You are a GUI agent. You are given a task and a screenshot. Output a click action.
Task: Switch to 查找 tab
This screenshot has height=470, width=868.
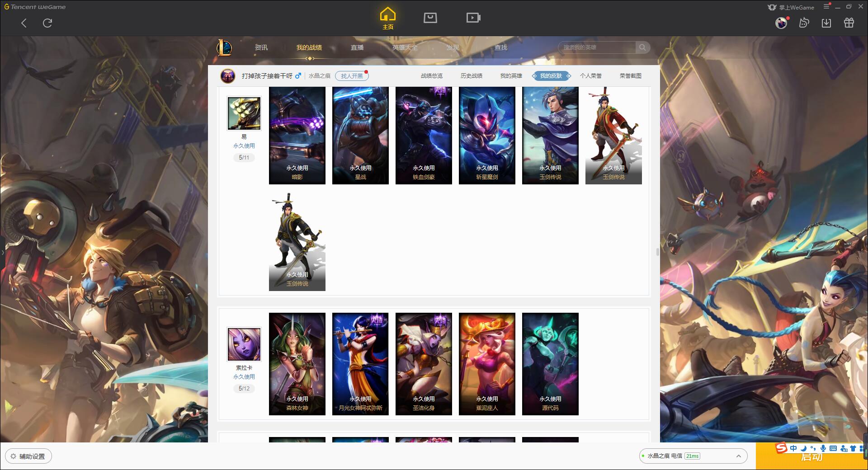(500, 47)
